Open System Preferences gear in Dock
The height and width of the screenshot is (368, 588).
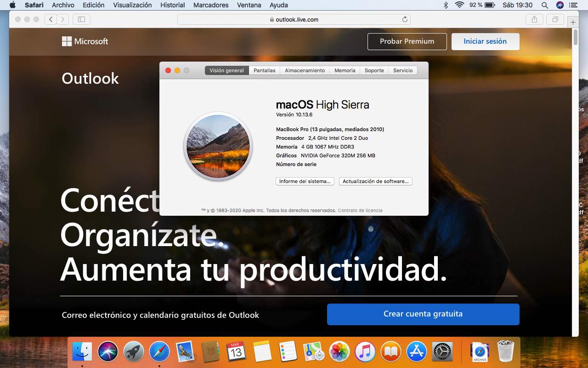442,352
